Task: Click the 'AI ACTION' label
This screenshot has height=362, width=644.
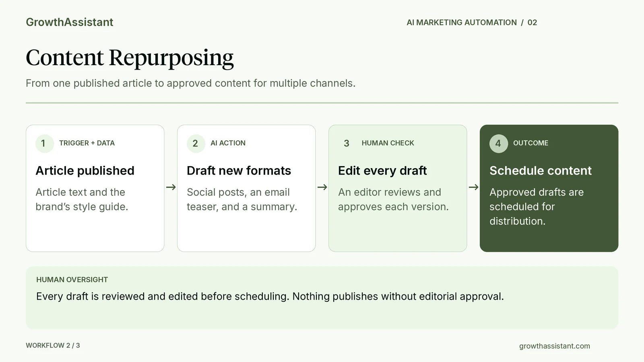Action: click(228, 143)
